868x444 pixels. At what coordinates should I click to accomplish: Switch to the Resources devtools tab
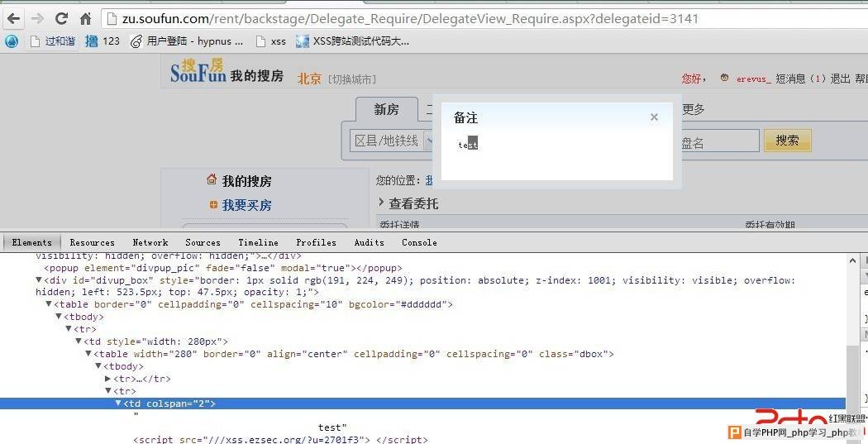click(92, 242)
